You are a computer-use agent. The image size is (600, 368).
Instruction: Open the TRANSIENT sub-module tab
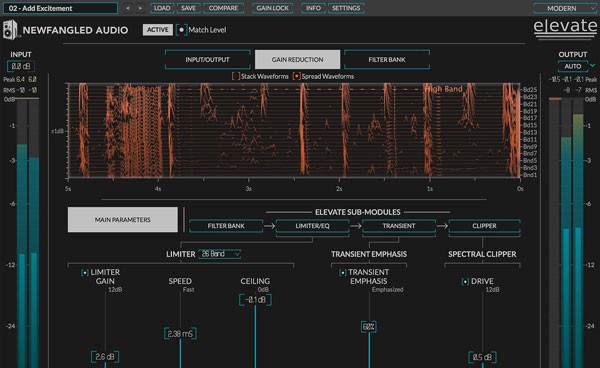399,226
